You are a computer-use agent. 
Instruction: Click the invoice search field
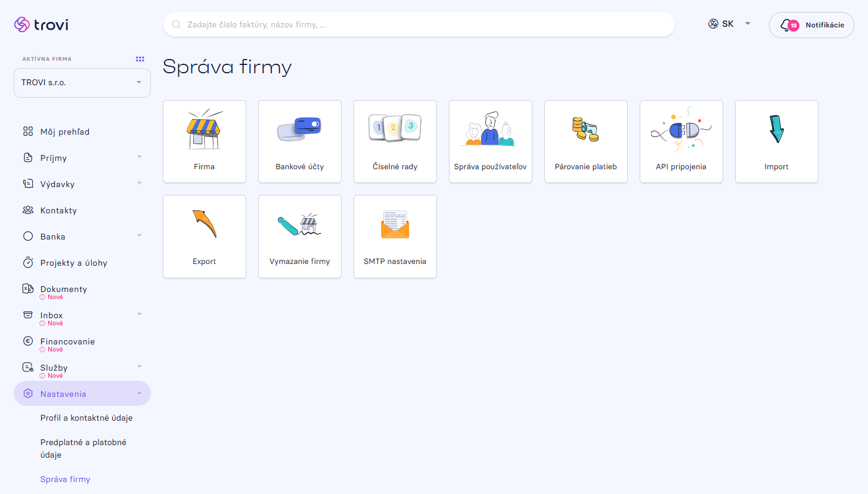click(x=419, y=25)
